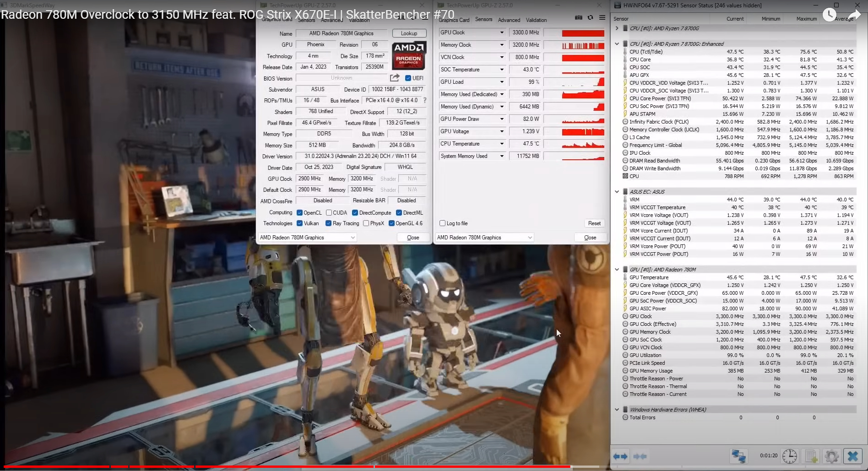Take a screenshot with the GPU-Z Sensors camera icon
This screenshot has width=868, height=471.
coord(579,18)
